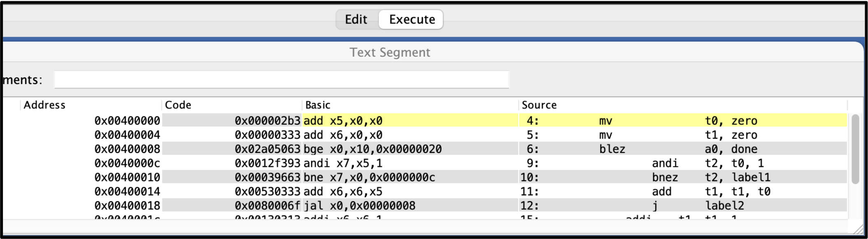The image size is (868, 239).
Task: Click the machine code 0x000002b3 cell
Action: pyautogui.click(x=267, y=121)
